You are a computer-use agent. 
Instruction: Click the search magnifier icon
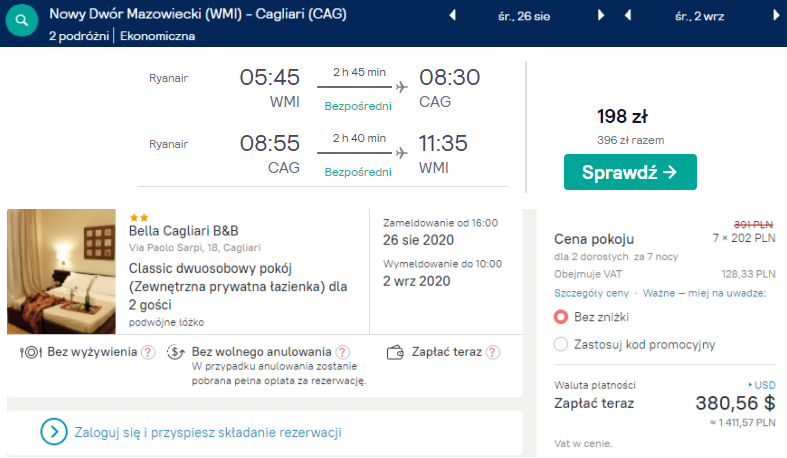click(x=22, y=20)
